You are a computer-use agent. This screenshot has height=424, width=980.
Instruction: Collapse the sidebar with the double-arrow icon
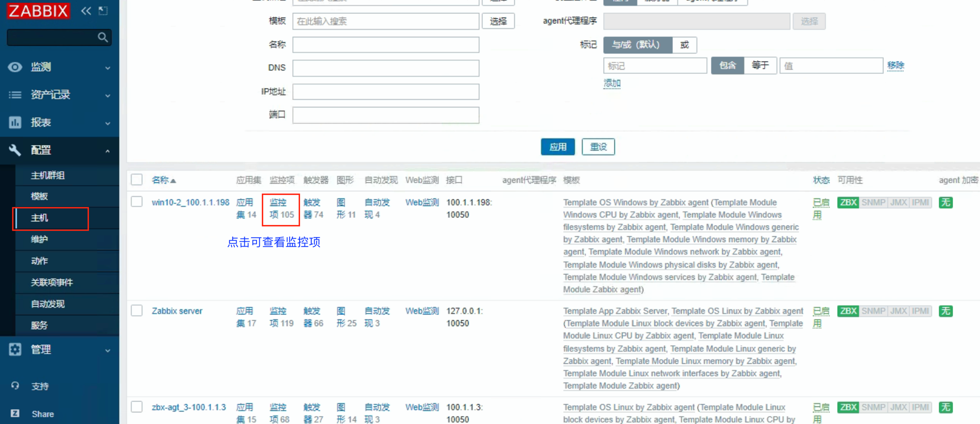86,11
